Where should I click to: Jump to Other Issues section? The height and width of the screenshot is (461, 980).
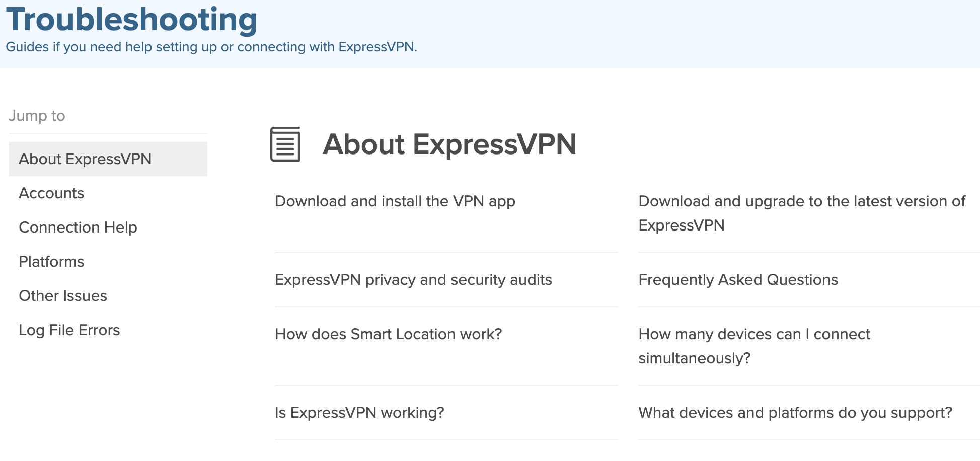click(x=63, y=296)
